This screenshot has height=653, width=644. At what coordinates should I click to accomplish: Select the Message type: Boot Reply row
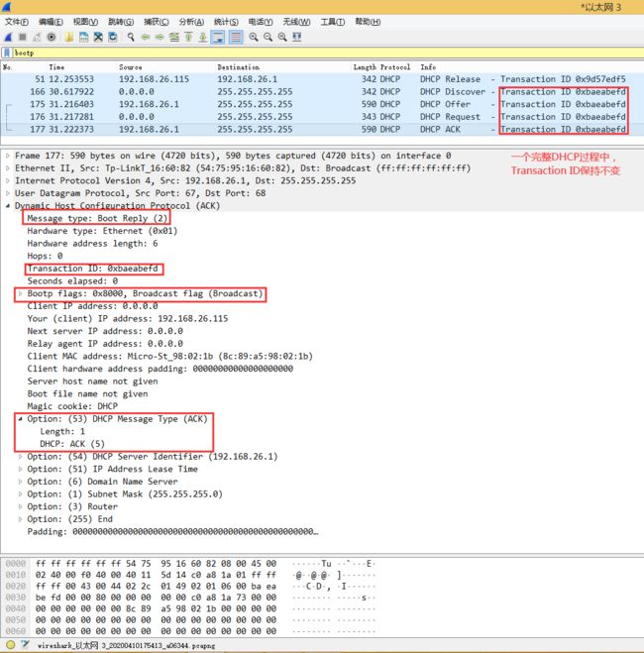click(x=97, y=218)
